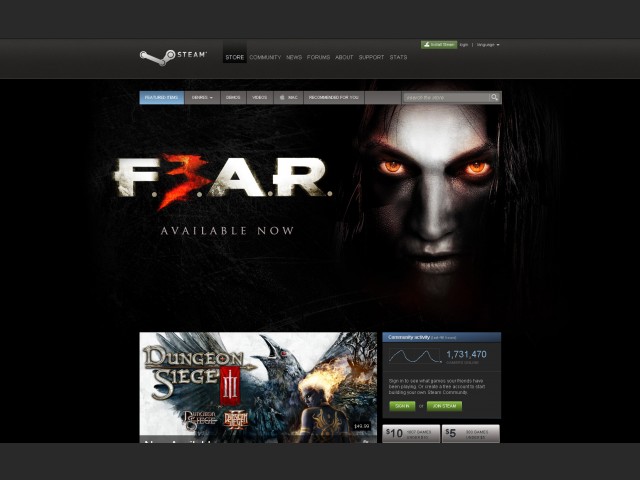Expand the language dropdown
Screen dimensions: 640x480
pos(488,45)
